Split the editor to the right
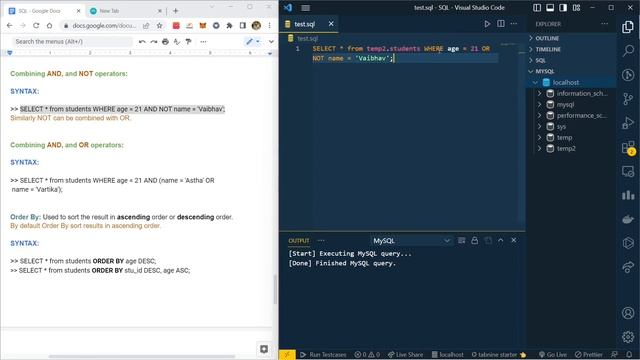640x360 pixels. pyautogui.click(x=501, y=24)
